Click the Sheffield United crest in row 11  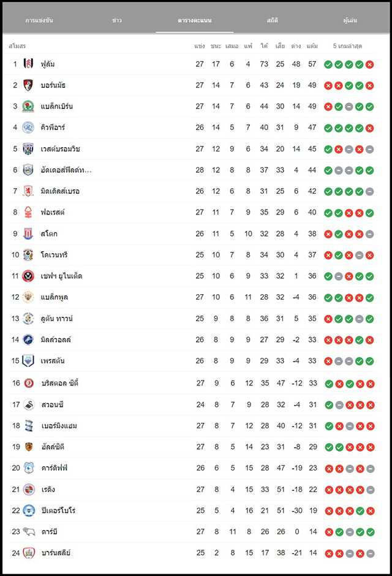point(28,276)
